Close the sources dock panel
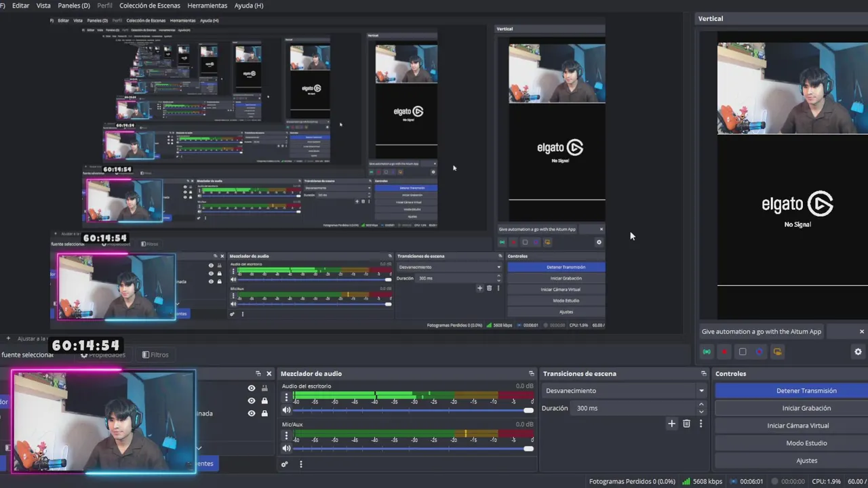Screen dimensions: 868x488 coord(269,373)
